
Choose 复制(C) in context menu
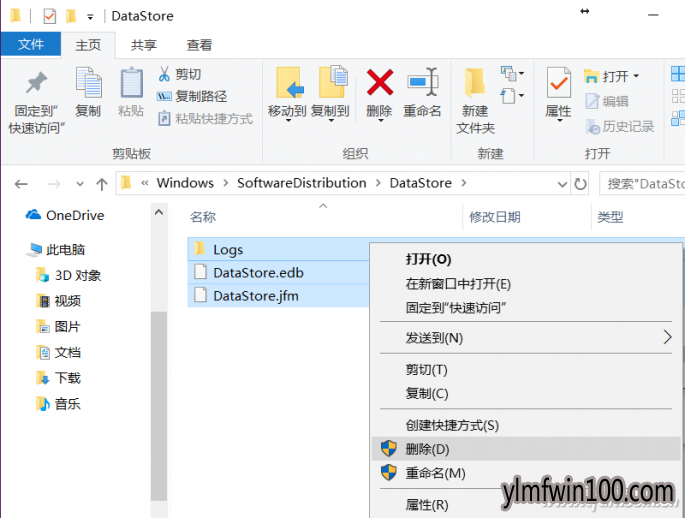[524, 393]
